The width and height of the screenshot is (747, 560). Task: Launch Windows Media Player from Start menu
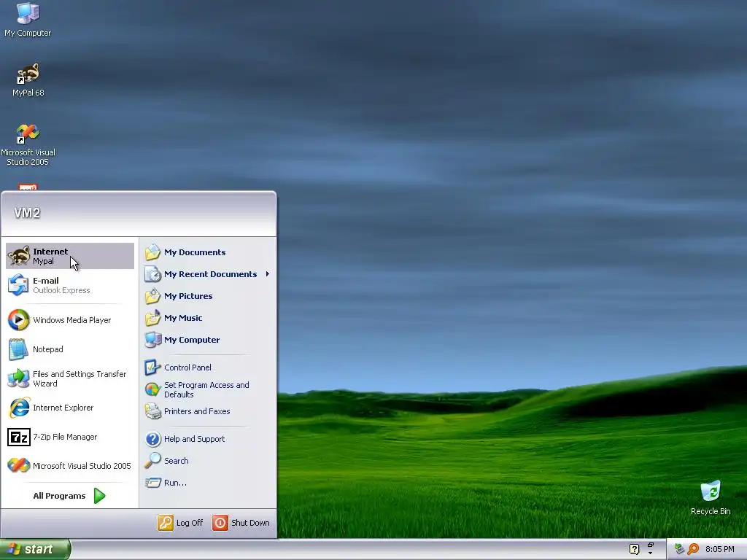click(70, 320)
